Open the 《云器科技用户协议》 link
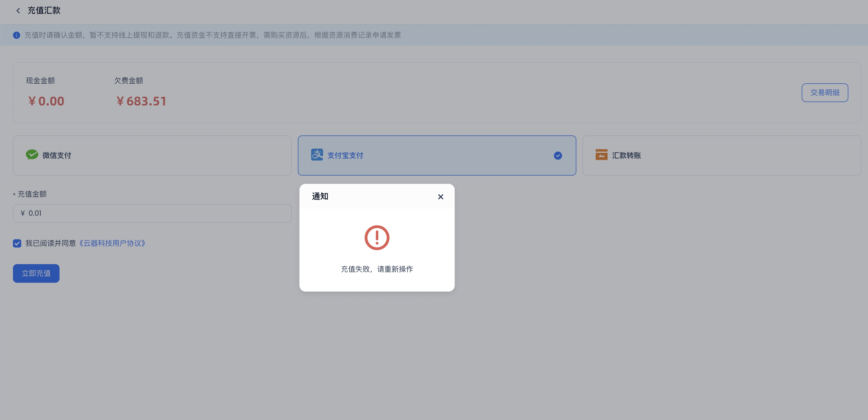 pos(112,243)
